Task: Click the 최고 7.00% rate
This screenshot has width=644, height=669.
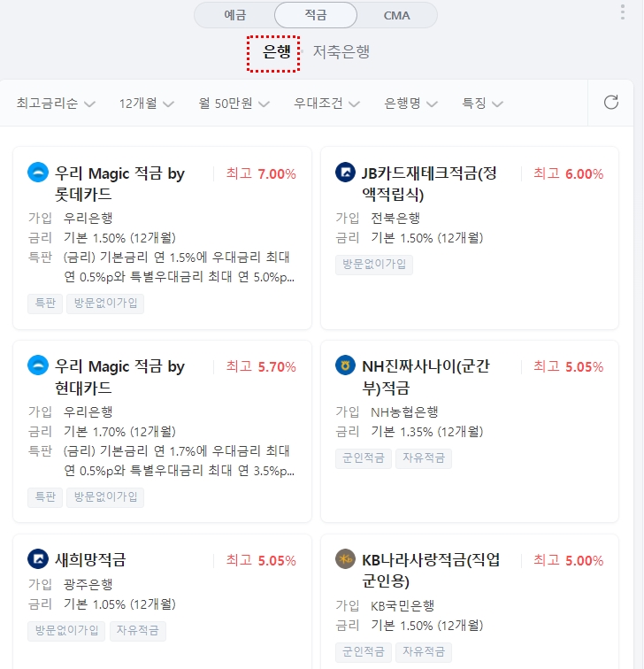Action: coord(261,173)
